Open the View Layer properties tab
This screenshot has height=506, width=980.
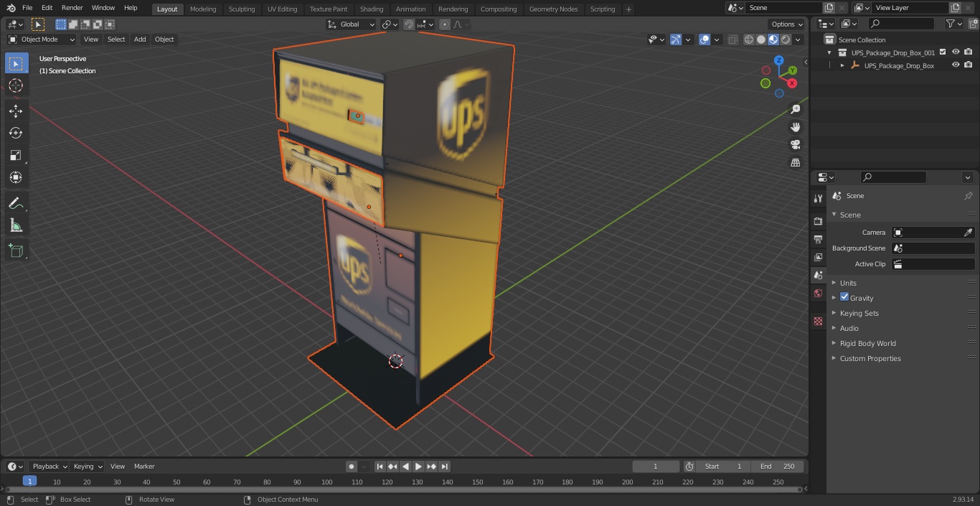tap(818, 257)
